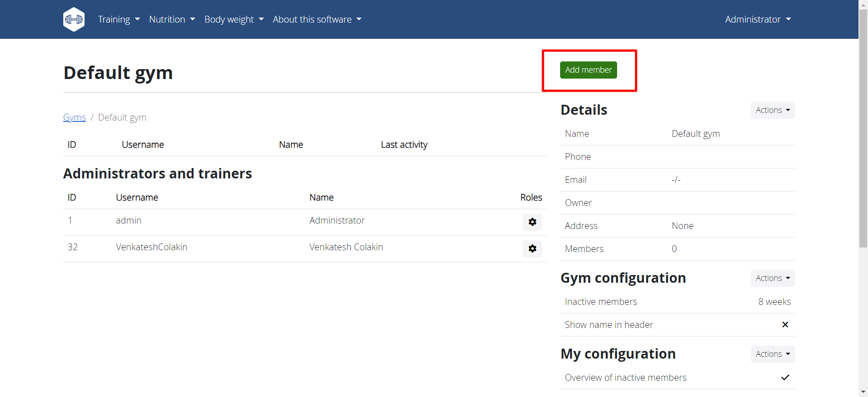Image resolution: width=868 pixels, height=397 pixels.
Task: Click the Username column header
Action: [x=143, y=145]
